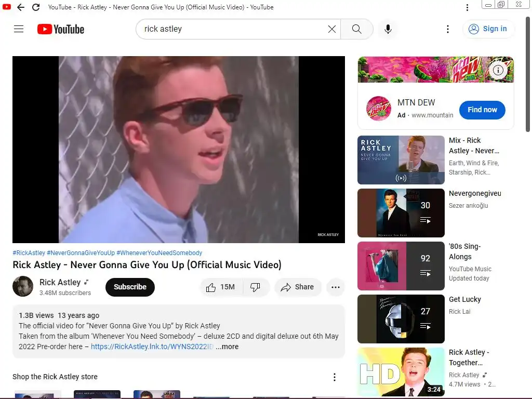
Task: Open the ad info icon on MTN DEW banner
Action: tap(498, 70)
